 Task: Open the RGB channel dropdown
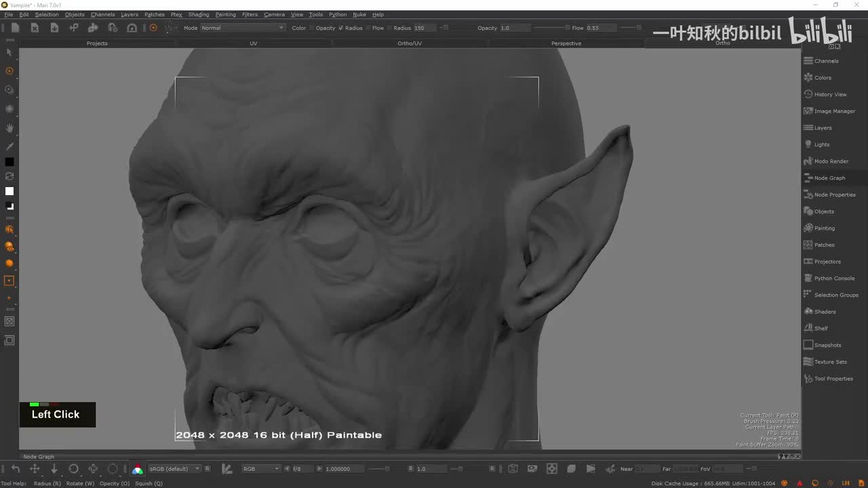(x=261, y=469)
